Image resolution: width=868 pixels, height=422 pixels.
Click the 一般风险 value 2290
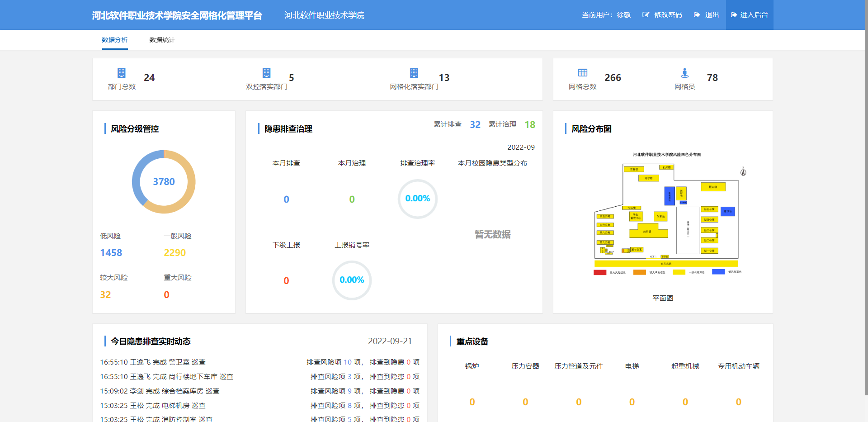pyautogui.click(x=175, y=253)
